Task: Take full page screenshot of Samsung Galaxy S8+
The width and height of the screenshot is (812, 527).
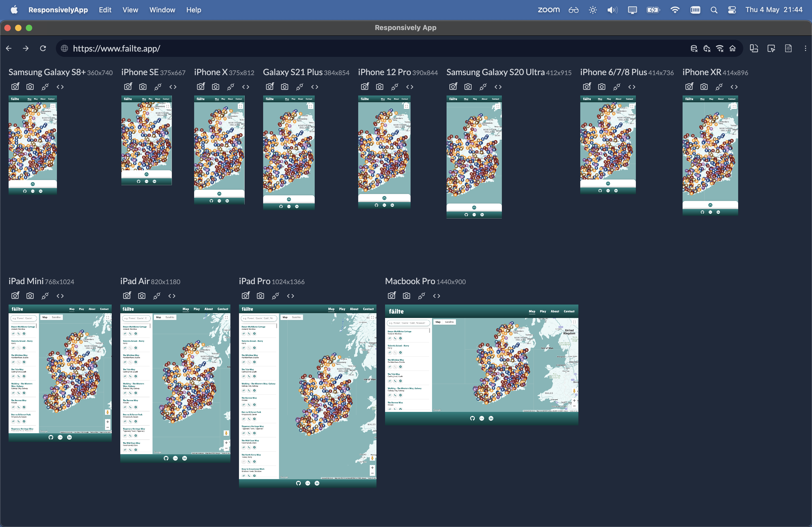Action: click(x=30, y=87)
